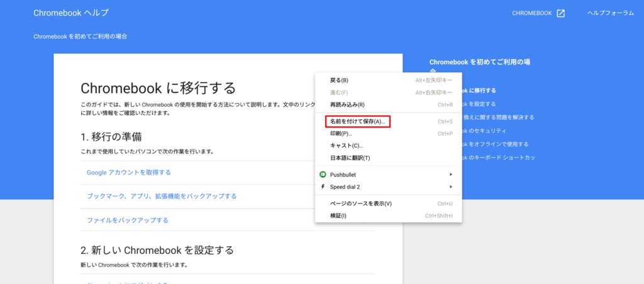Open the Google アカウントを取得する link
The image size is (644, 284).
click(129, 172)
